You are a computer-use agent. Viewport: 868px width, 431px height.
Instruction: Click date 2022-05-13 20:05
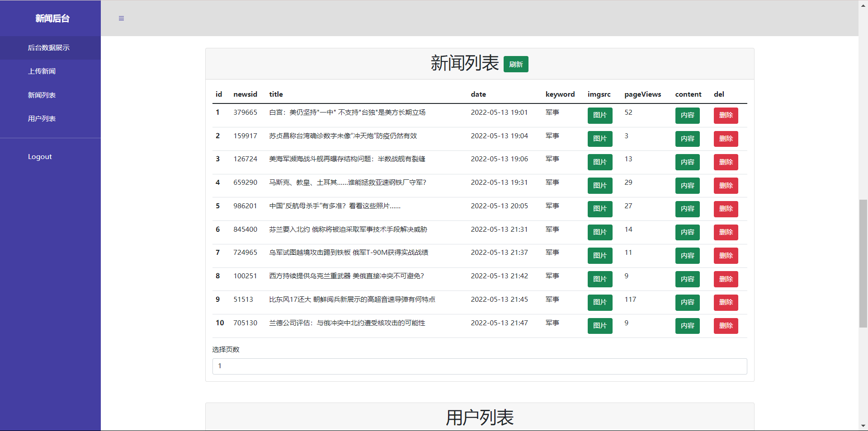500,206
